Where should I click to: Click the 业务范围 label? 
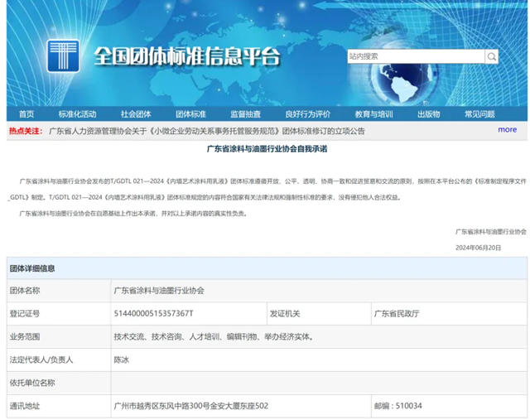pos(25,337)
